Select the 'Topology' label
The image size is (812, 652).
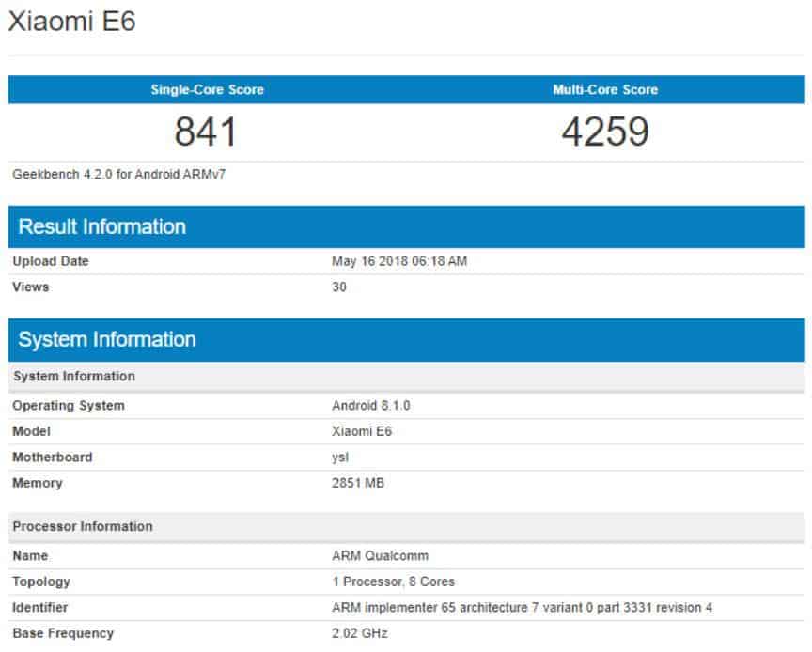(41, 582)
